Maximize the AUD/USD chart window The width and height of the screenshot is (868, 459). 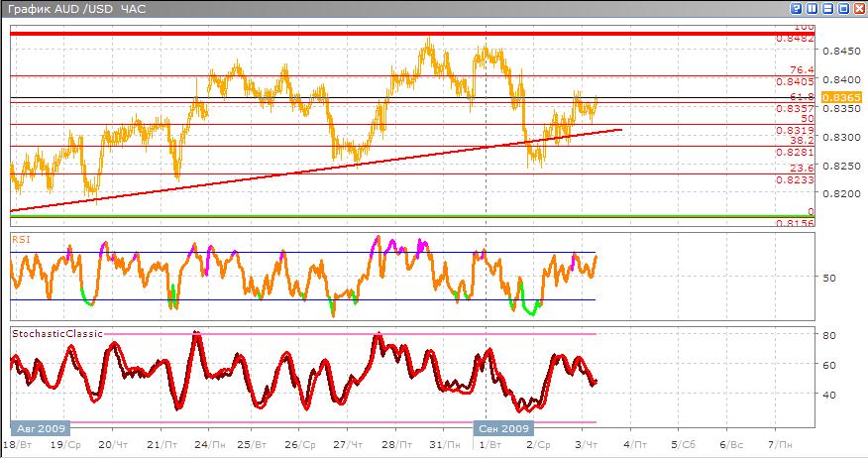pyautogui.click(x=842, y=9)
